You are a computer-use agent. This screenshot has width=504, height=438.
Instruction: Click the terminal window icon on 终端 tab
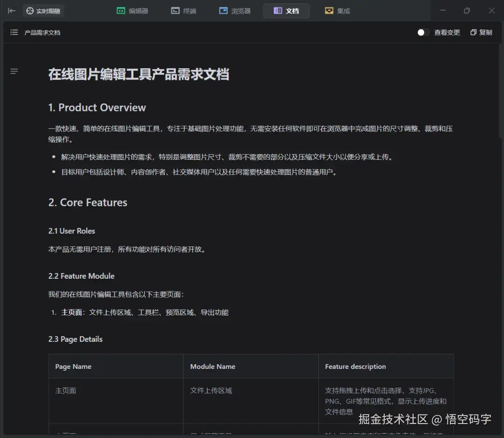[174, 10]
